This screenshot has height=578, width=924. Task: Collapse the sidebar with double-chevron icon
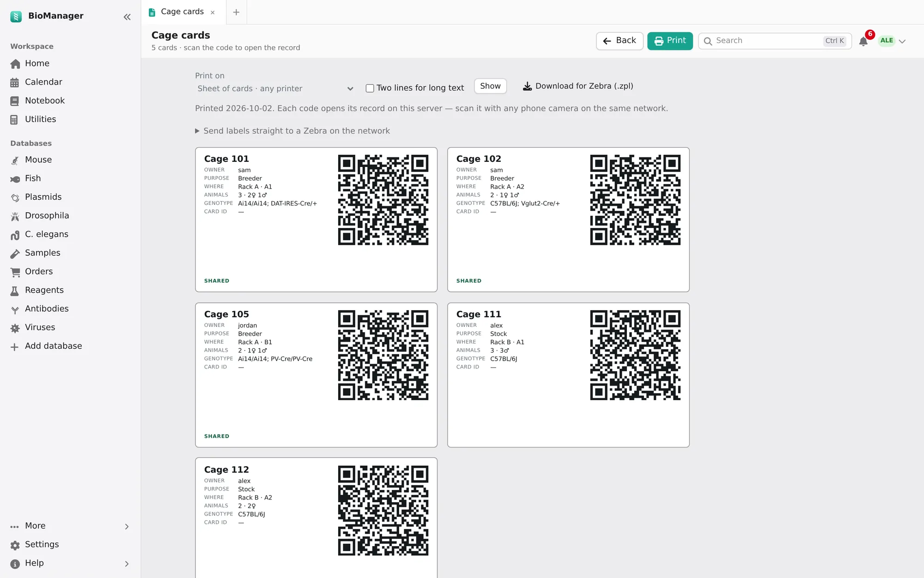pyautogui.click(x=127, y=17)
